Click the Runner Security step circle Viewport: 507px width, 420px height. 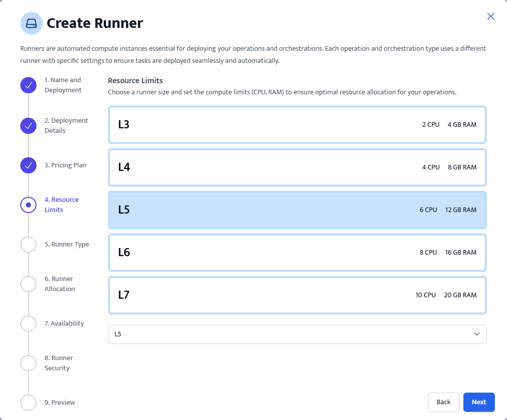point(28,363)
